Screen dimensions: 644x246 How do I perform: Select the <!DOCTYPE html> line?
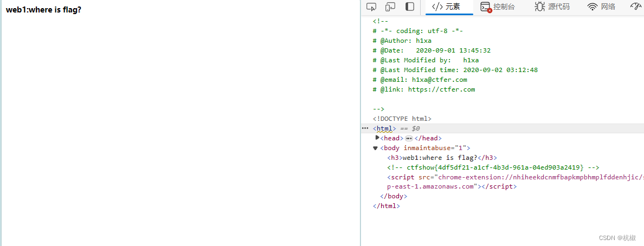click(402, 119)
